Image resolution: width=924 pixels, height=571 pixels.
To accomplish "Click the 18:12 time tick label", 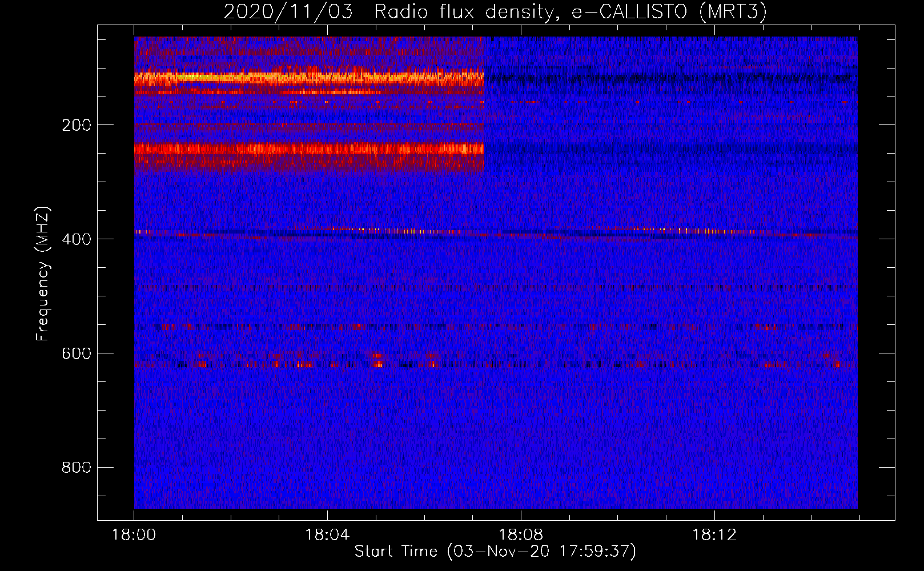I will tap(714, 535).
